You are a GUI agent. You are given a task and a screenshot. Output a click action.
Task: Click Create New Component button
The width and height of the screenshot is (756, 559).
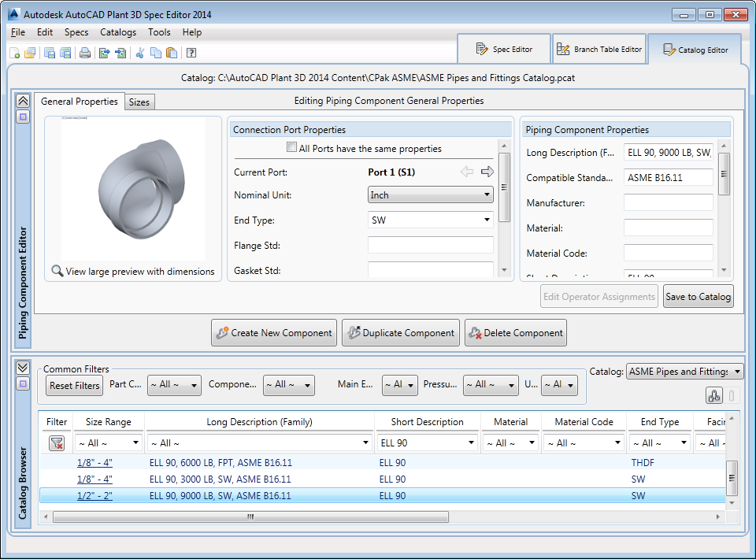pos(274,332)
